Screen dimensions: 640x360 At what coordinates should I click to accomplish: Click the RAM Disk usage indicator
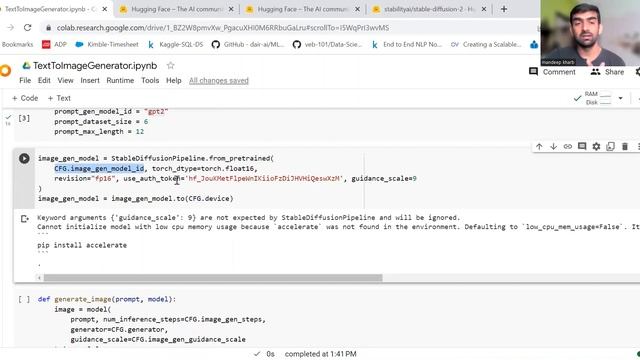598,98
